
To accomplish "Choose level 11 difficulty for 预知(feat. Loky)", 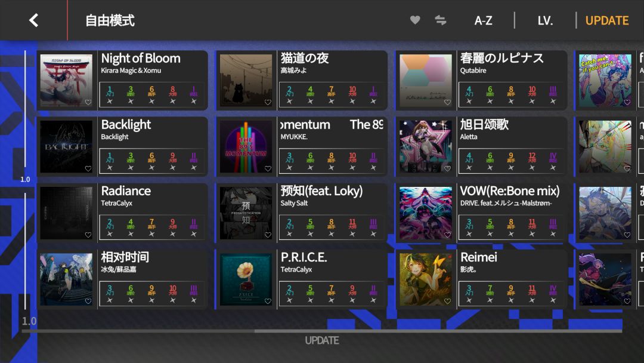I will pyautogui.click(x=352, y=227).
